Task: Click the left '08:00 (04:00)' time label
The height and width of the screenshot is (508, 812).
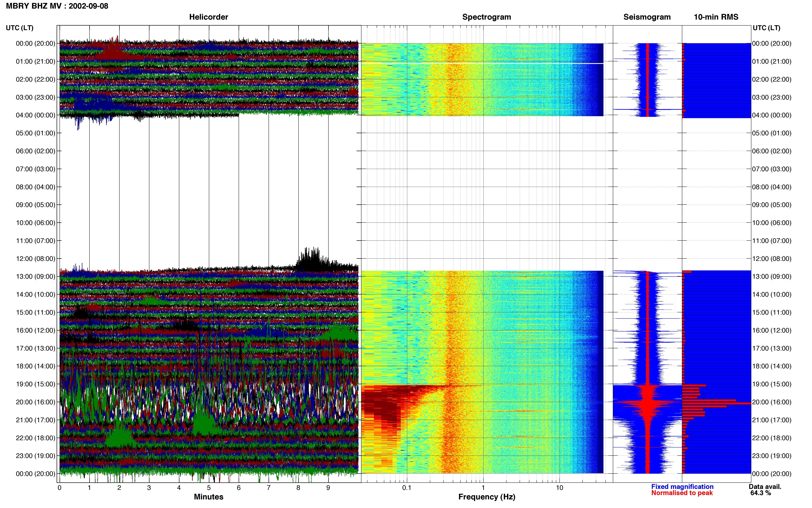Action: [x=36, y=187]
